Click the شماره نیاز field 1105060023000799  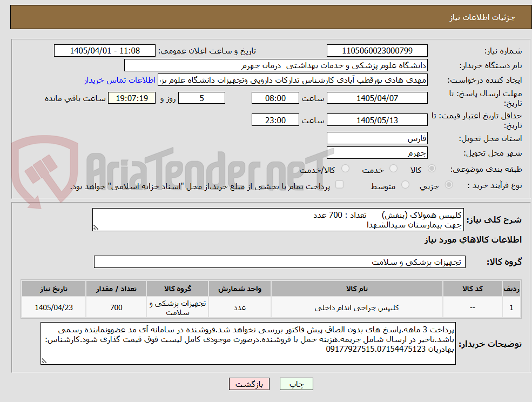tap(377, 51)
